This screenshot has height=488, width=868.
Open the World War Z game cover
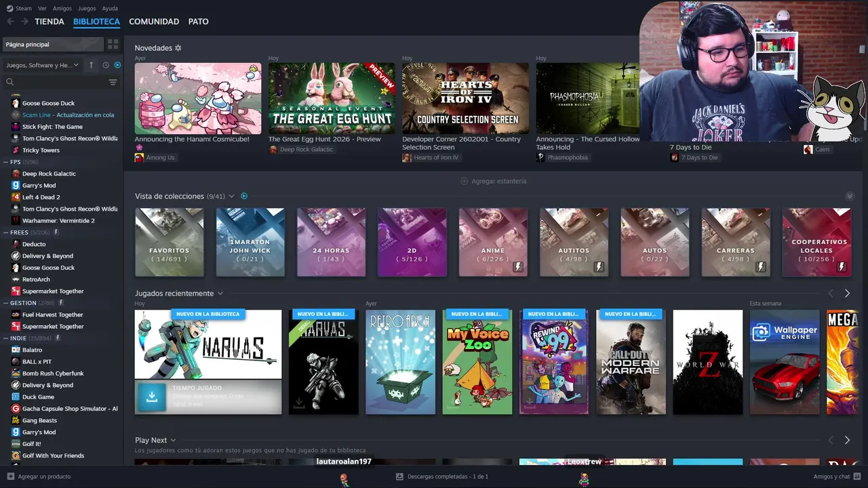tap(708, 362)
